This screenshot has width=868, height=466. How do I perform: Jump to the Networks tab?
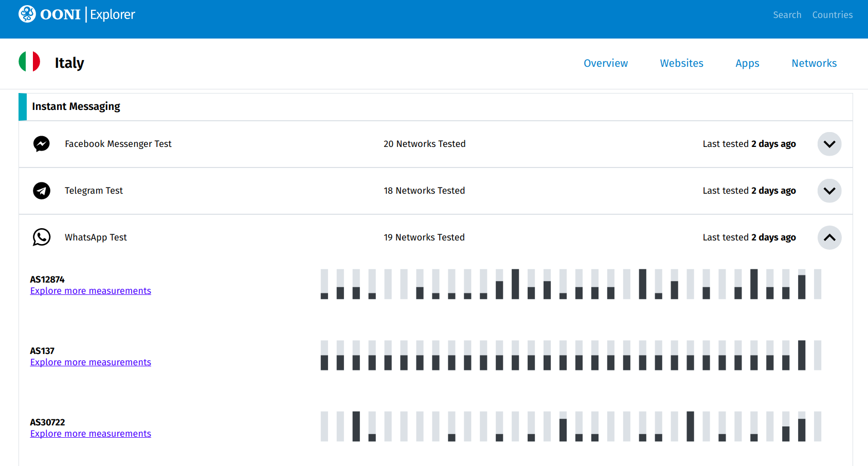point(814,63)
